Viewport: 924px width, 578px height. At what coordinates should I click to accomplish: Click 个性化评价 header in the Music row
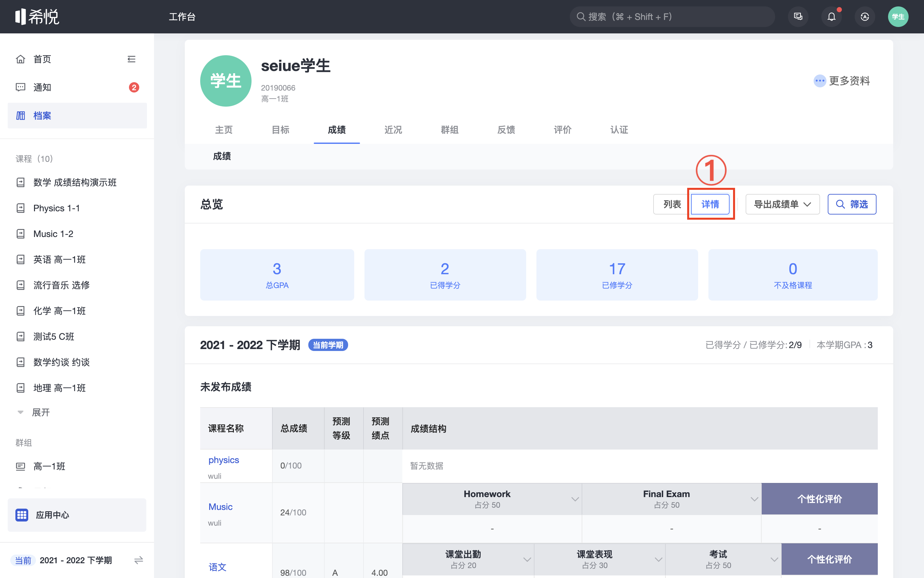[819, 499]
